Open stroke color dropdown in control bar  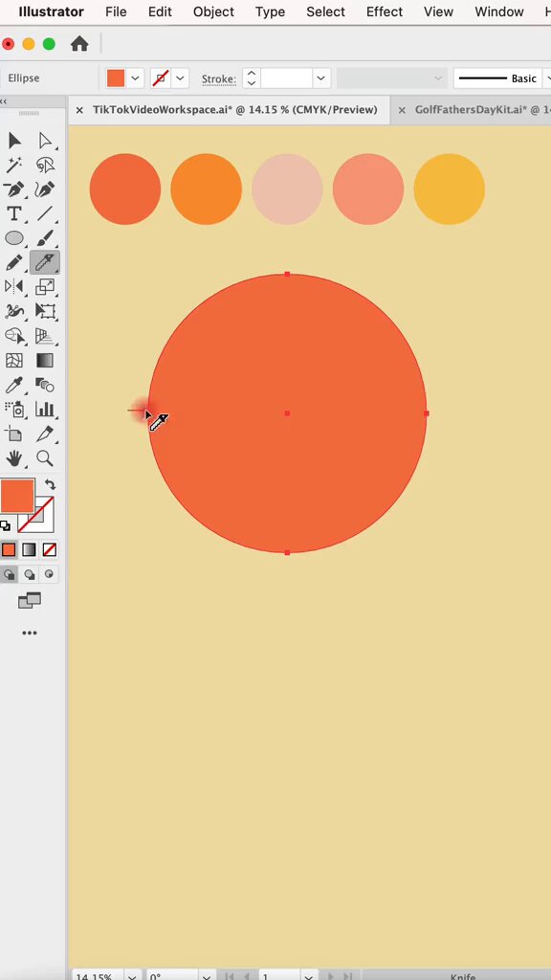181,78
